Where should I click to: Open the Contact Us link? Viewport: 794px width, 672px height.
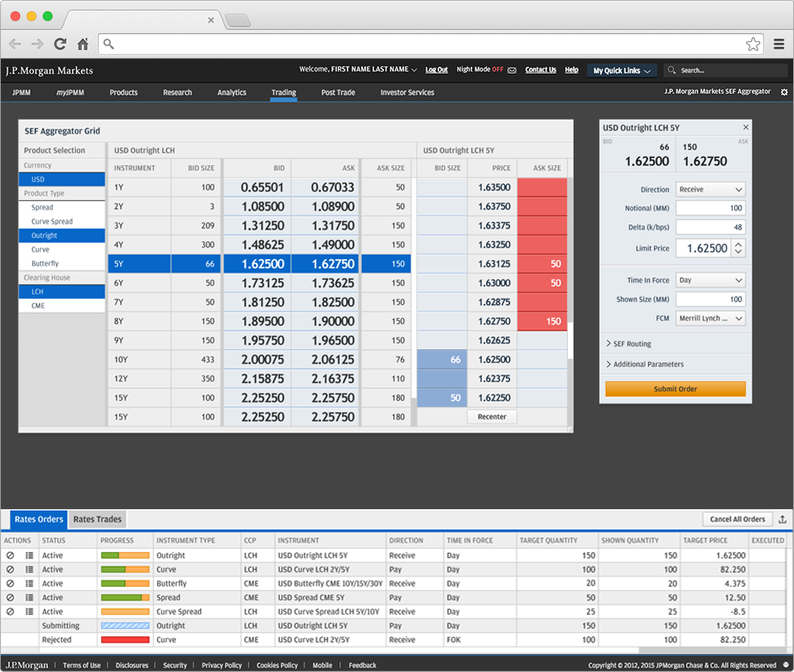[x=540, y=70]
